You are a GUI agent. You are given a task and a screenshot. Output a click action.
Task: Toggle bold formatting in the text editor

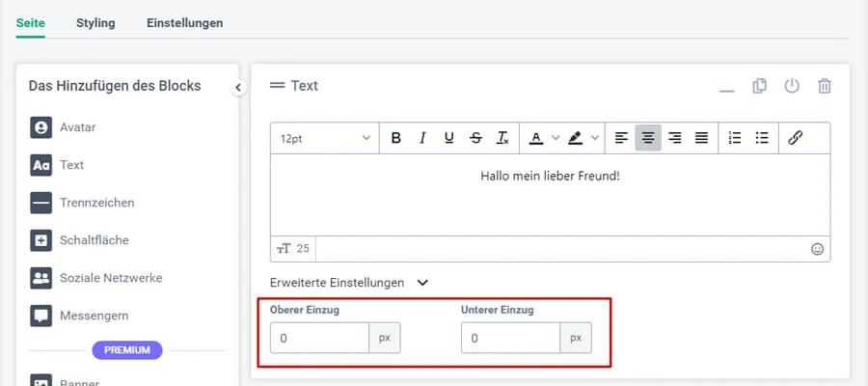click(x=395, y=138)
